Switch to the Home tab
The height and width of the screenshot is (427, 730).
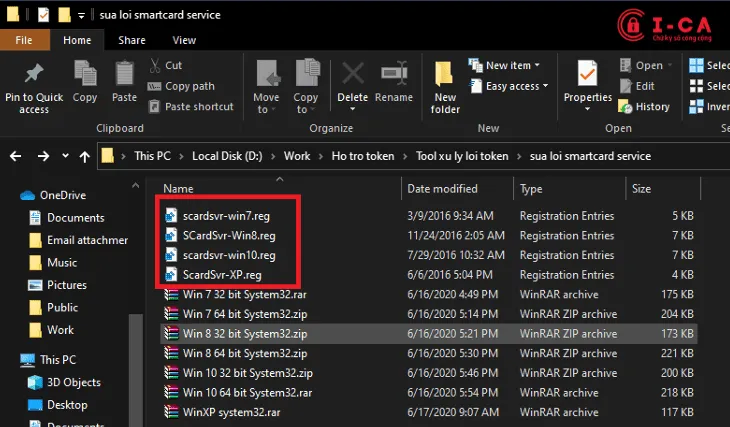[77, 41]
